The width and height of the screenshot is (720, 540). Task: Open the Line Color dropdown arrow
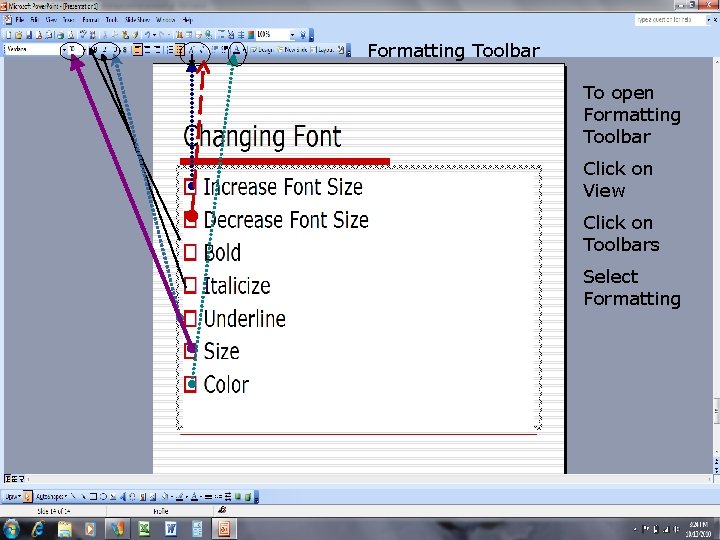point(186,496)
